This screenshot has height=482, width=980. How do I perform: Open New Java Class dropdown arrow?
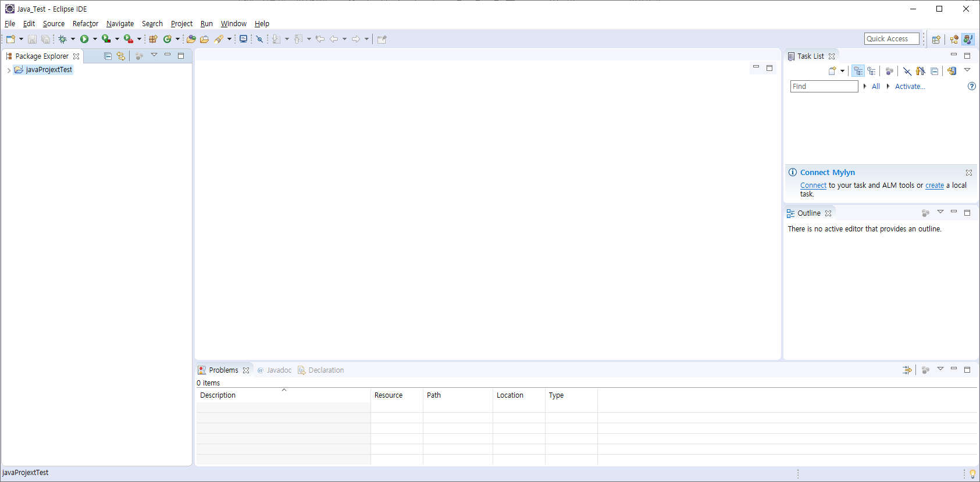pyautogui.click(x=177, y=39)
